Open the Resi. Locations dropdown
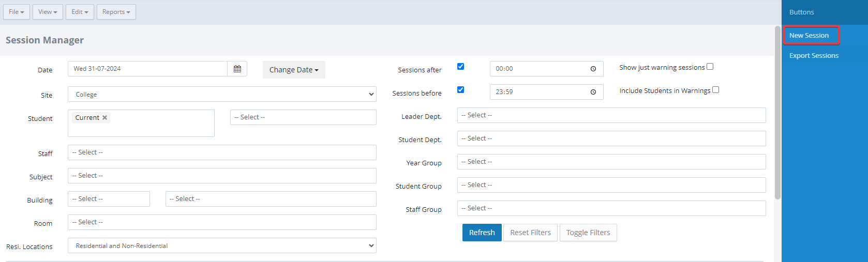Viewport: 868px width, 262px height. 222,246
